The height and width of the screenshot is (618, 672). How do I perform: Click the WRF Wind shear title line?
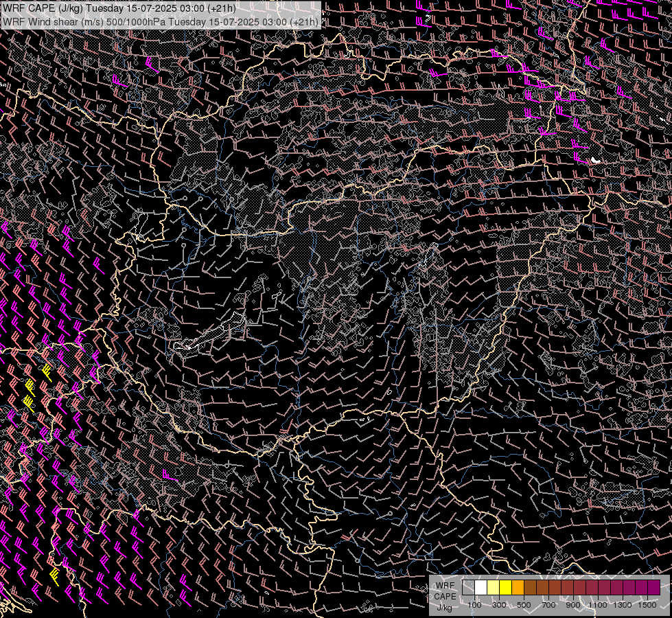[x=161, y=22]
